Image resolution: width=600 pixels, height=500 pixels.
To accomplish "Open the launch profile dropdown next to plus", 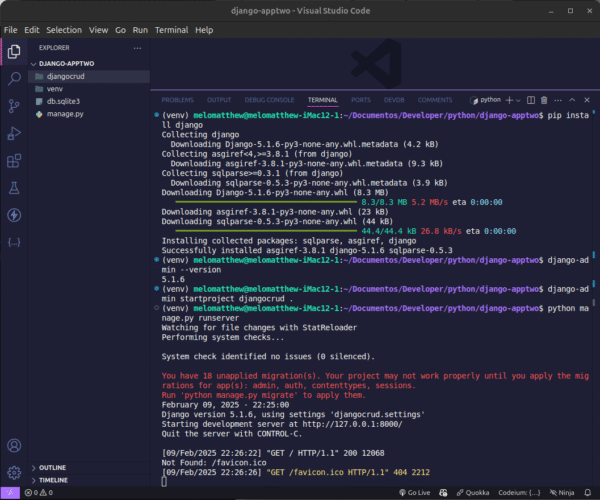I will (x=518, y=101).
